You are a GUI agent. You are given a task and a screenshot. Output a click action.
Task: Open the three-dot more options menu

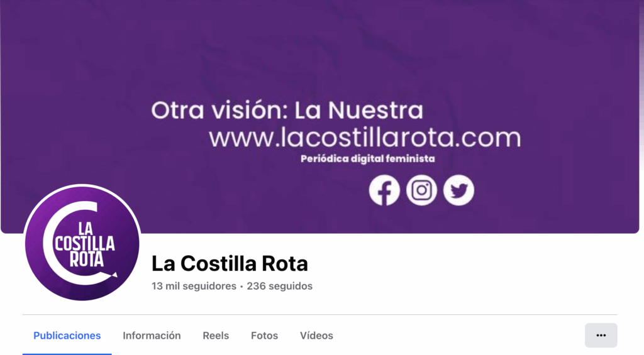tap(601, 336)
